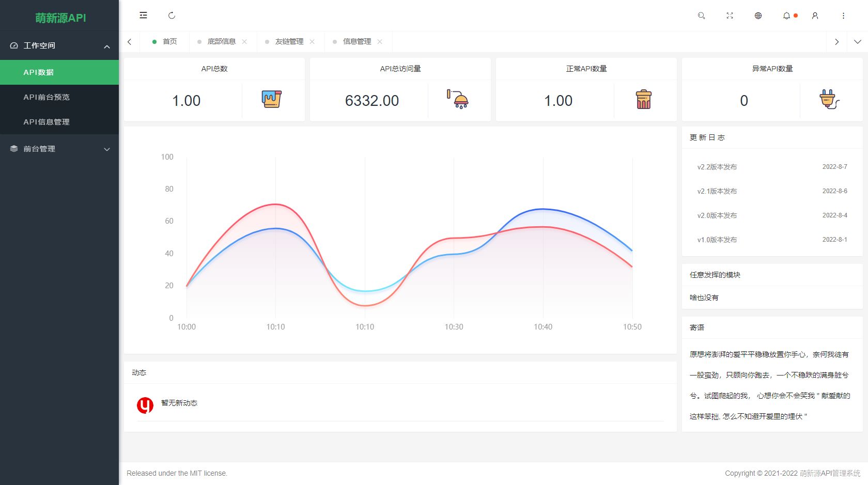Image resolution: width=868 pixels, height=485 pixels.
Task: Click the refresh icon in top bar
Action: click(172, 15)
